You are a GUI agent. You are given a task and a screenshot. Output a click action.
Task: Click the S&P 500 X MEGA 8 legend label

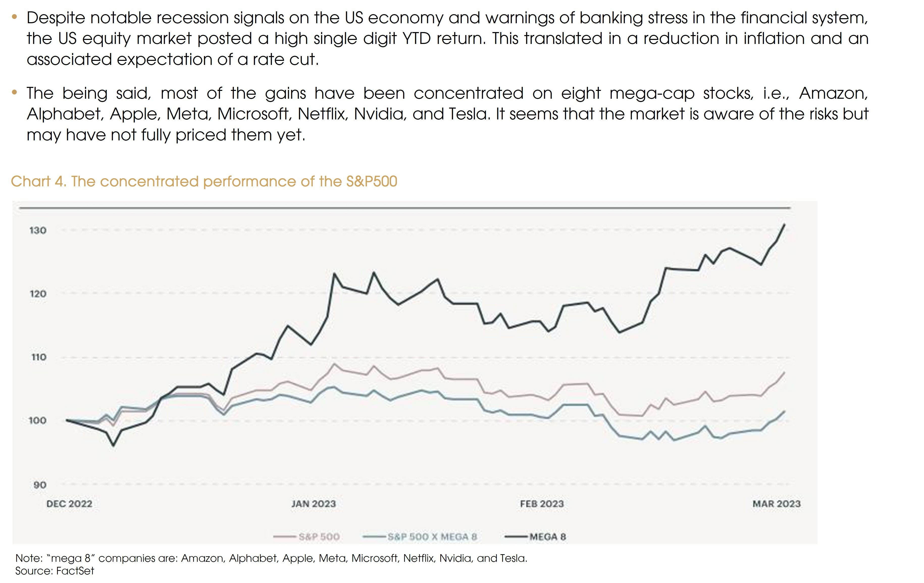click(432, 537)
